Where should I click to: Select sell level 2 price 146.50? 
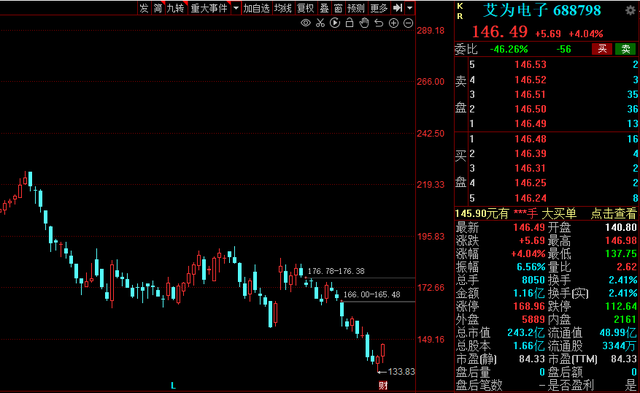point(530,109)
